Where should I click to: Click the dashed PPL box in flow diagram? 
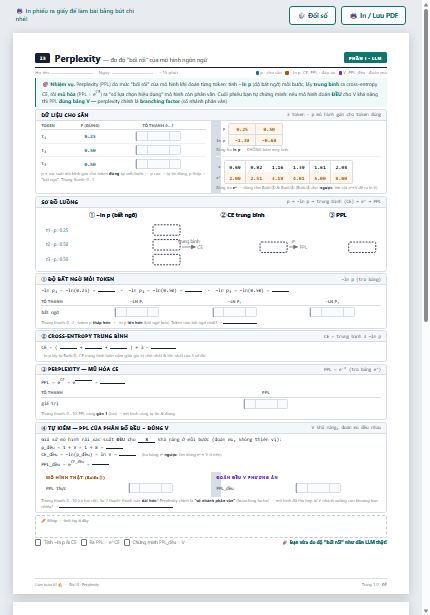[362, 247]
